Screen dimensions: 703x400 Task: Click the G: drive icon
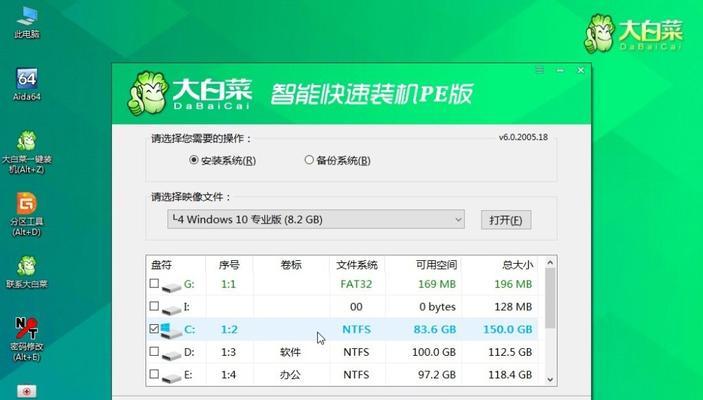172,286
